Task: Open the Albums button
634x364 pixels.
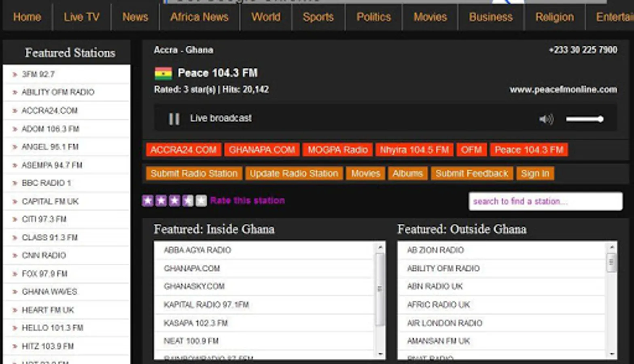Action: click(408, 174)
